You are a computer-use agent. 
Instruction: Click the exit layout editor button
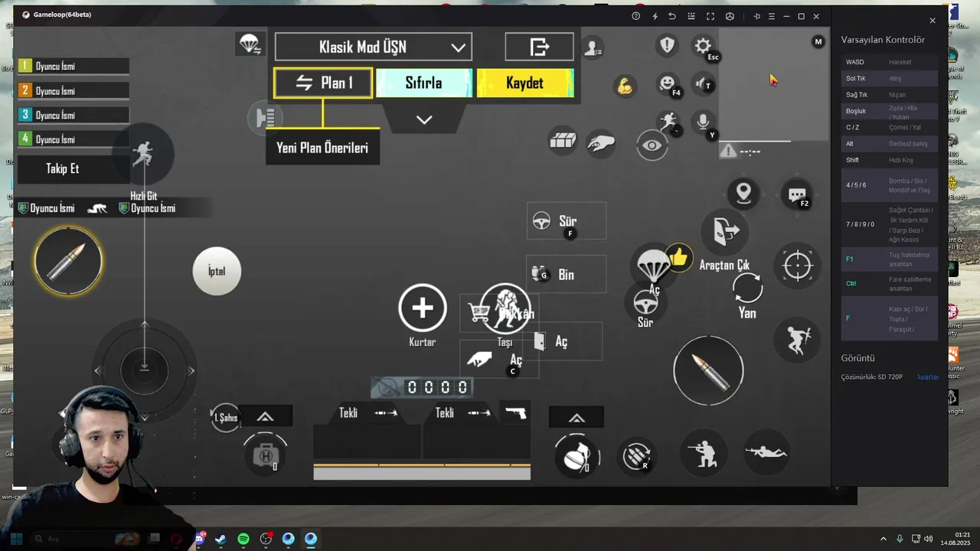pyautogui.click(x=540, y=47)
